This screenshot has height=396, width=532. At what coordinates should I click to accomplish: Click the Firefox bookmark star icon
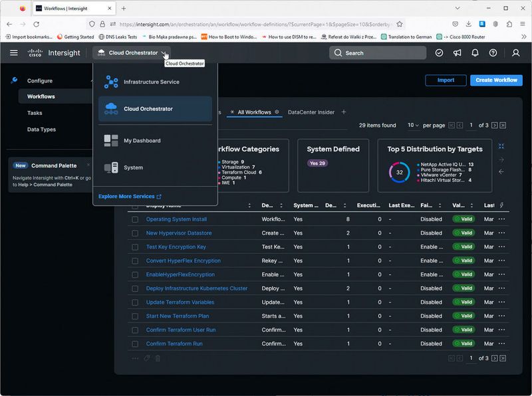[x=400, y=24]
